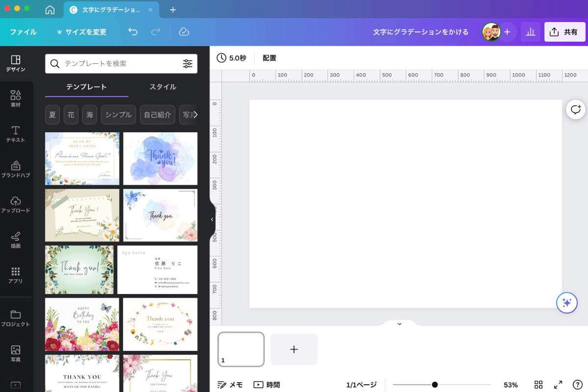Open template search filter settings icon
This screenshot has width=588, height=392.
pos(188,63)
